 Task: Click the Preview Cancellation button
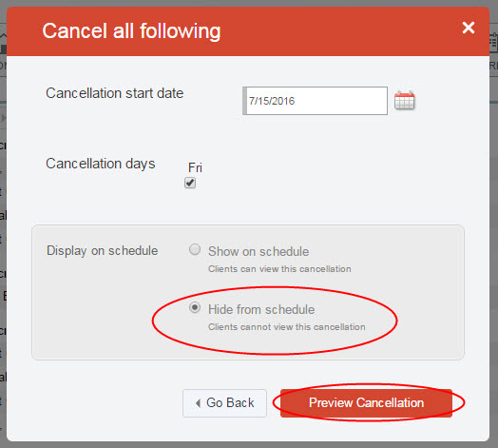(x=366, y=403)
